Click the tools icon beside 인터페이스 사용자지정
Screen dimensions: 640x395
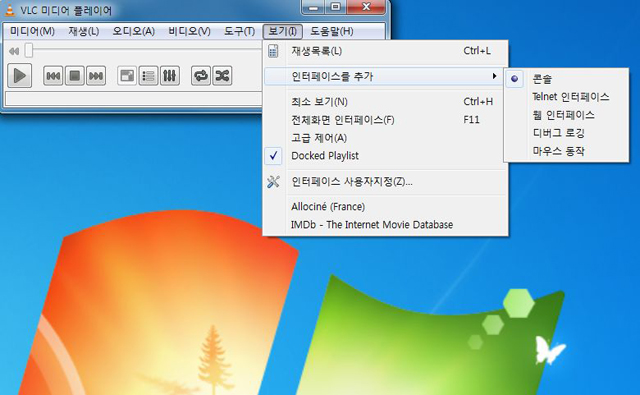[x=273, y=182]
